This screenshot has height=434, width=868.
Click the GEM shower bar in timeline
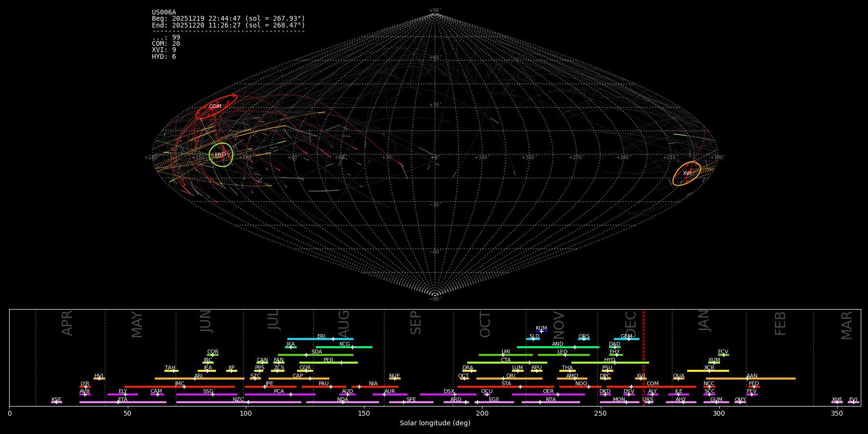[626, 339]
